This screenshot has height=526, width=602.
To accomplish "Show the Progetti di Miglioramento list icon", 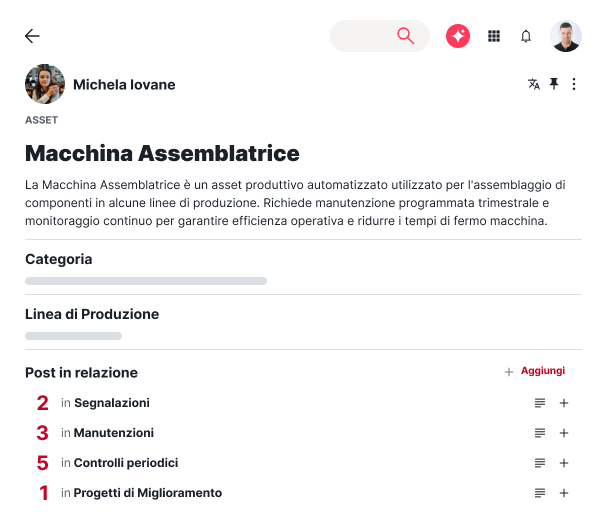I will pos(540,493).
